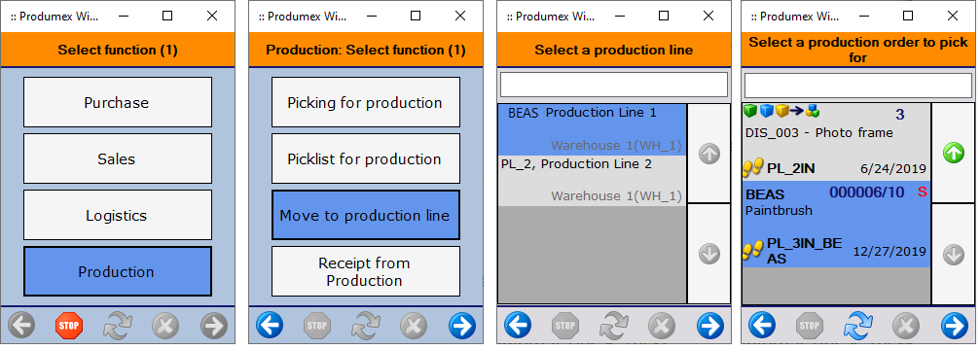
Task: Choose Picking for production
Action: (x=366, y=102)
